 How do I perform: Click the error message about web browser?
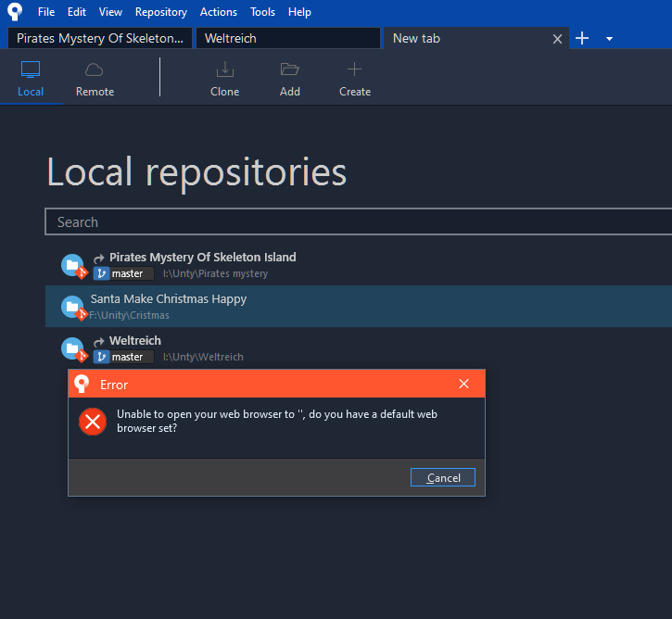pyautogui.click(x=277, y=421)
